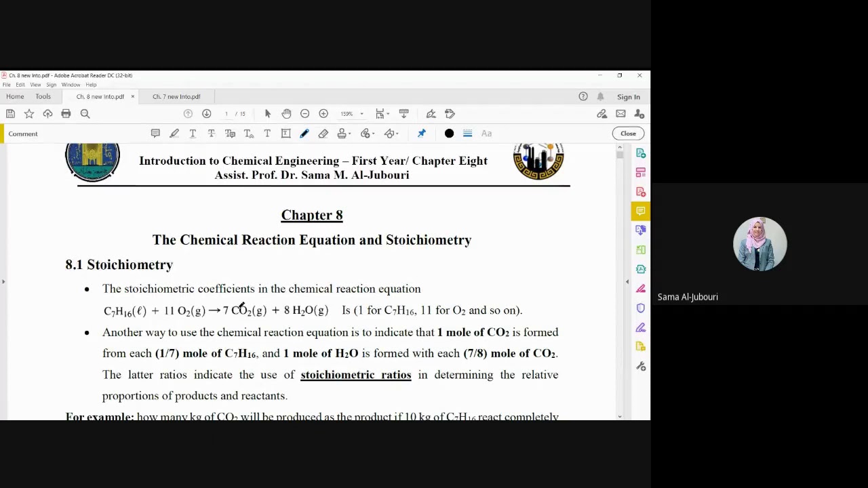
Task: Open the find text magnifier
Action: 85,114
